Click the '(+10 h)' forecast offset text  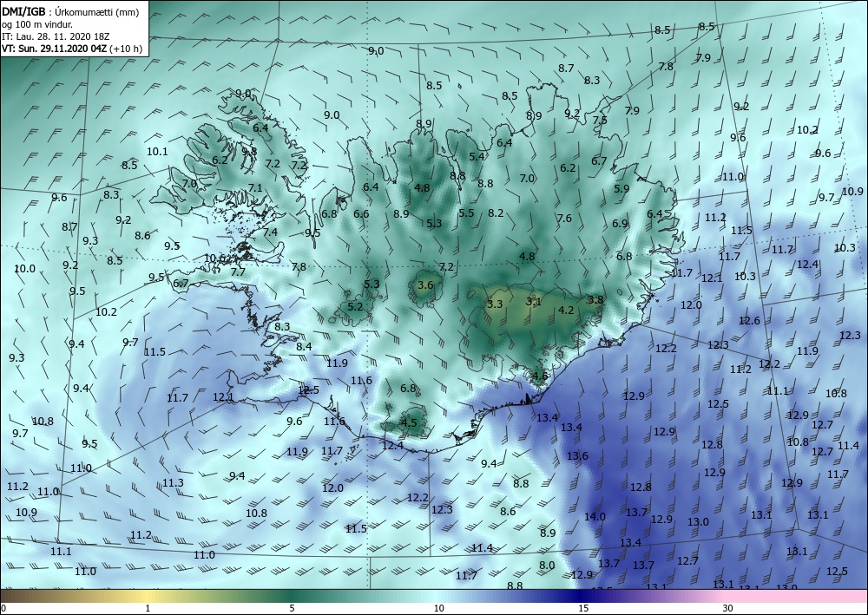click(126, 49)
